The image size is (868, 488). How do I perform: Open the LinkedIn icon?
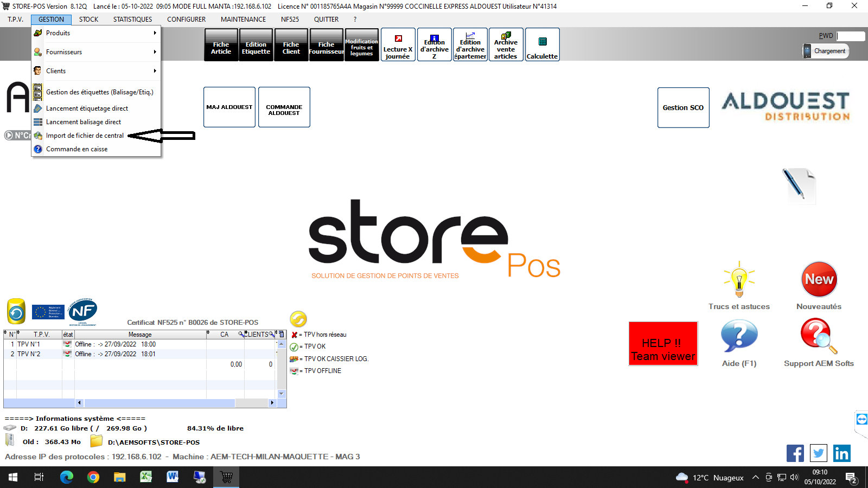841,453
